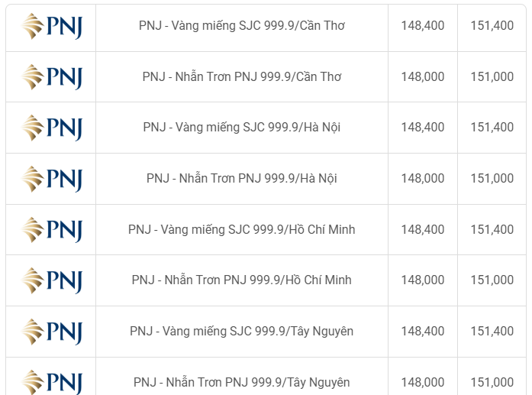Click sell price 151,000 for Nhẫn Trơn Tây Nguyên
This screenshot has width=532, height=395.
click(x=492, y=383)
